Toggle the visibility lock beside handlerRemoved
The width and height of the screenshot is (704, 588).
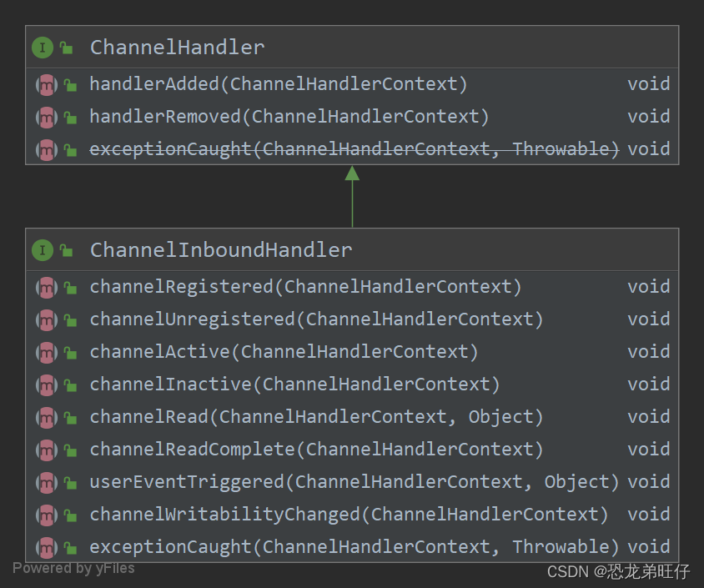(x=70, y=117)
